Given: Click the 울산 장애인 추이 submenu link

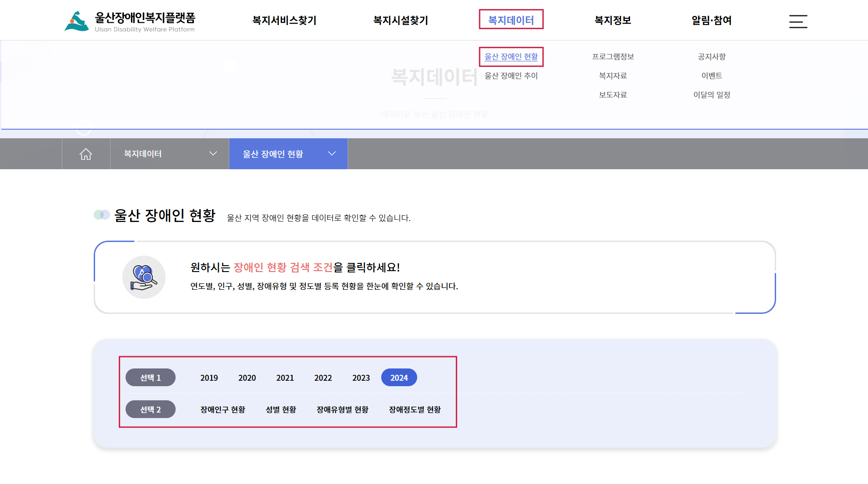Looking at the screenshot, I should click(511, 76).
